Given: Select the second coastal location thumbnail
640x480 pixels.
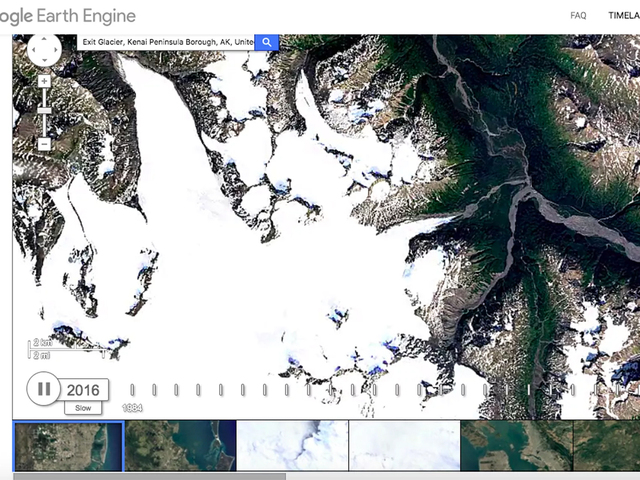Looking at the screenshot, I should (x=181, y=446).
